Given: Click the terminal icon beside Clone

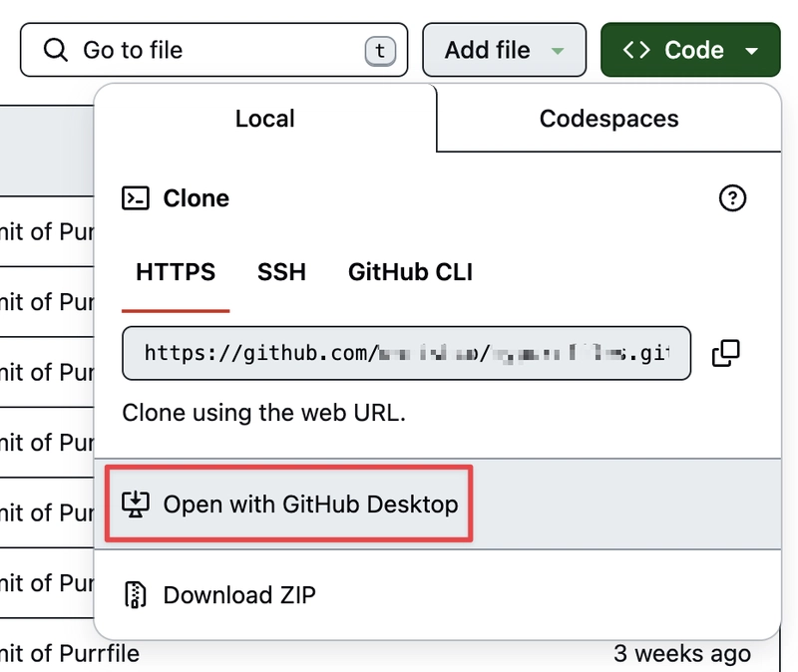Looking at the screenshot, I should tap(136, 198).
